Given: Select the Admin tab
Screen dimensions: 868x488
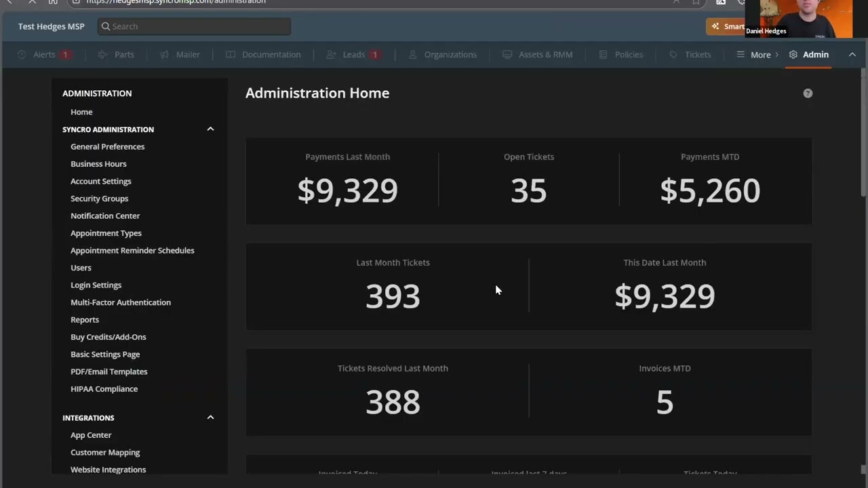Looking at the screenshot, I should point(808,54).
